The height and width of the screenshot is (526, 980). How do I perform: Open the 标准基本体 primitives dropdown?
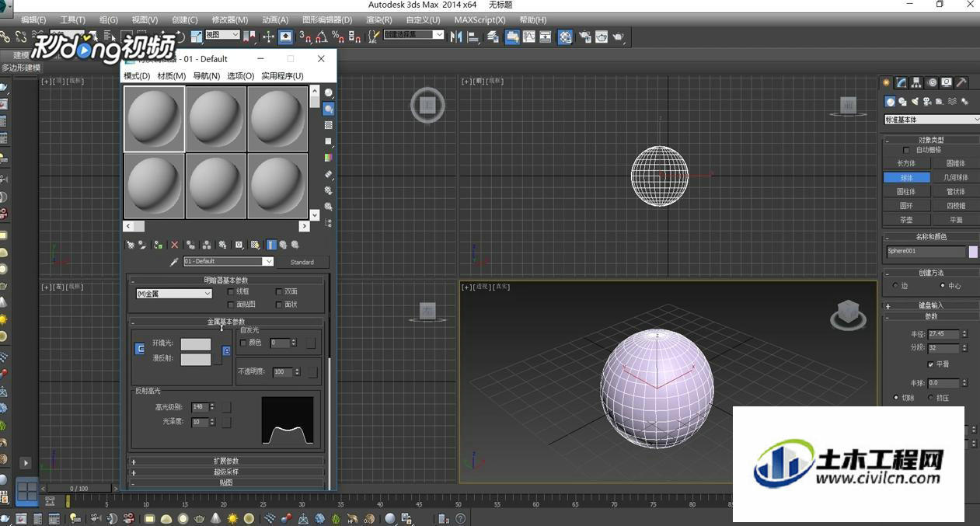[x=932, y=120]
